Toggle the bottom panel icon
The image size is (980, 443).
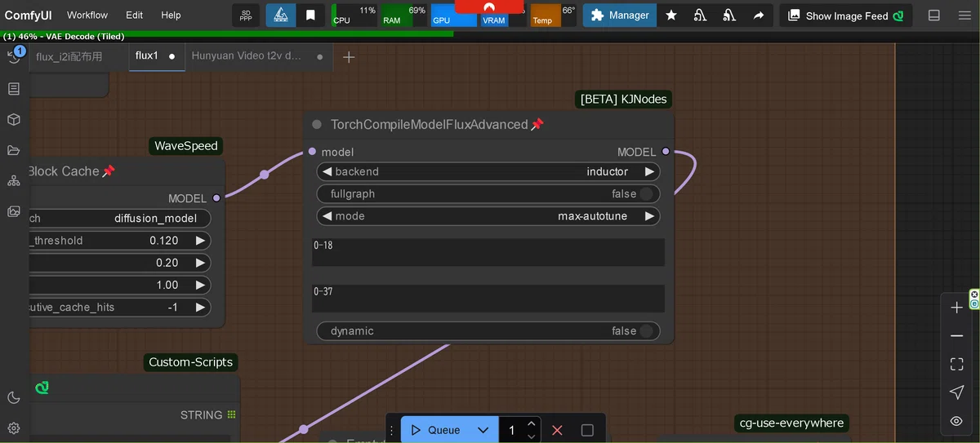[934, 16]
